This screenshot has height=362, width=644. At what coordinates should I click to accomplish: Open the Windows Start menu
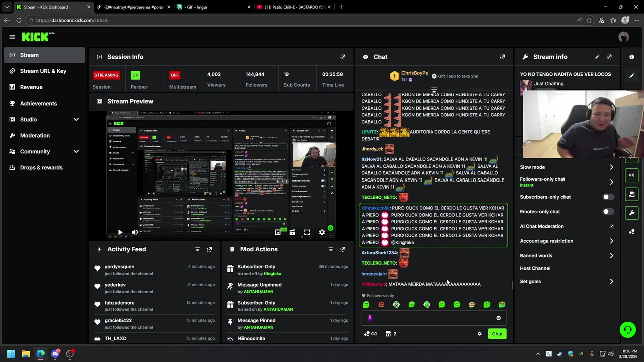click(x=11, y=354)
